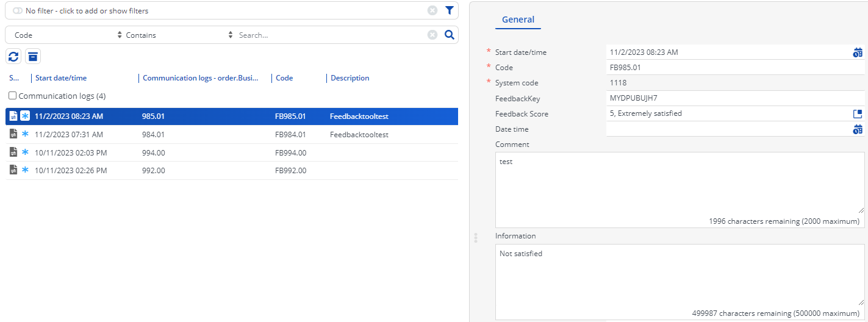Click the FB984.01 code cell
Image resolution: width=868 pixels, height=322 pixels.
[x=290, y=134]
